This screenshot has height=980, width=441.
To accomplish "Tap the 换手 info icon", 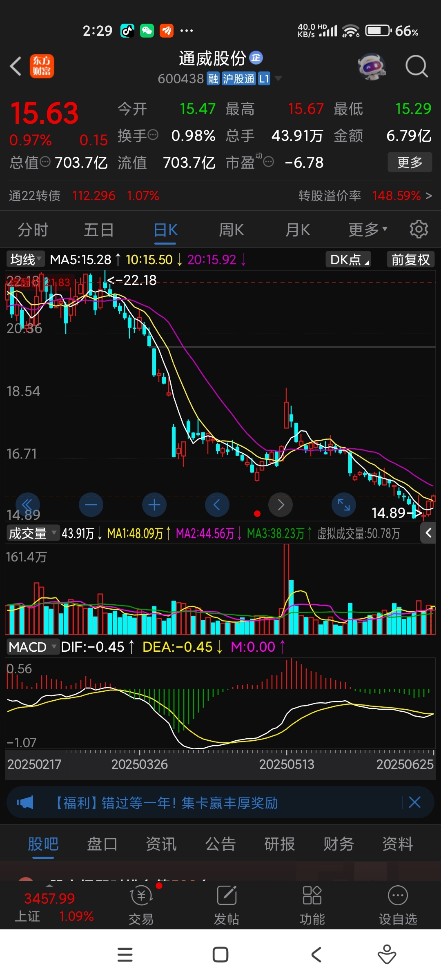I will (x=153, y=135).
